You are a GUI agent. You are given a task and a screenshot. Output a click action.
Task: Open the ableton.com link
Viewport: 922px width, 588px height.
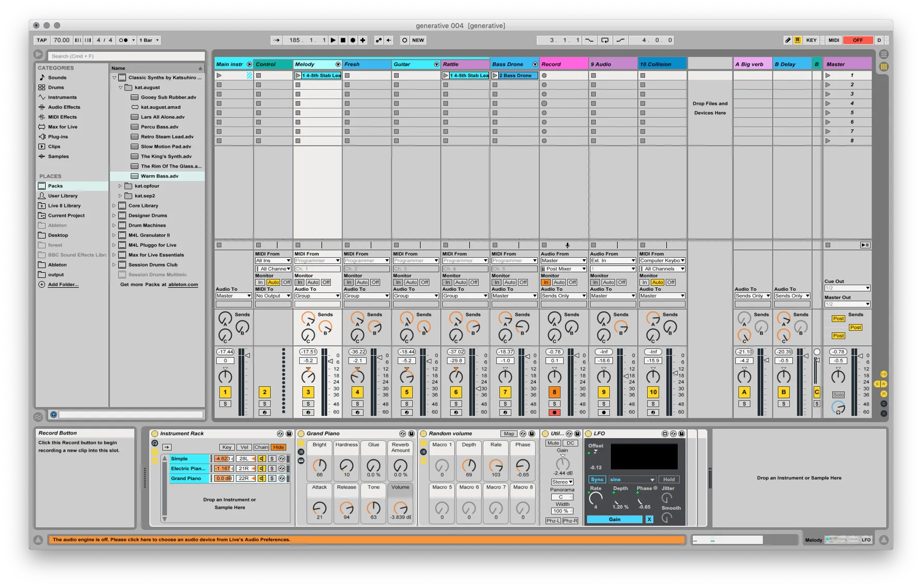183,285
